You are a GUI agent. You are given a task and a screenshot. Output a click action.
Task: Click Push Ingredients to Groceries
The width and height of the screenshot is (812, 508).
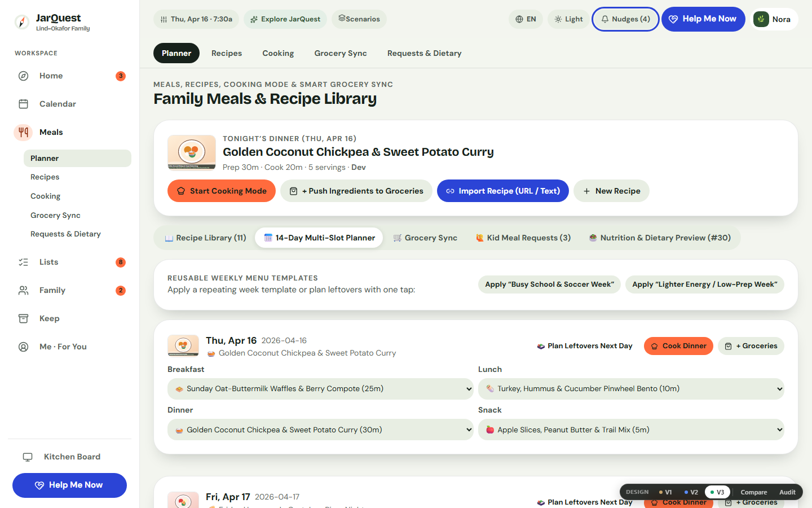[356, 191]
